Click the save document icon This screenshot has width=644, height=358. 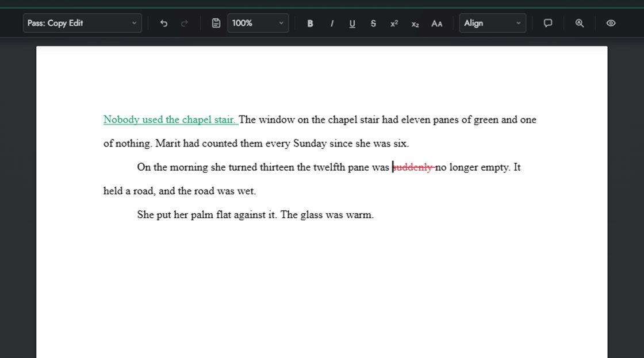pyautogui.click(x=216, y=23)
